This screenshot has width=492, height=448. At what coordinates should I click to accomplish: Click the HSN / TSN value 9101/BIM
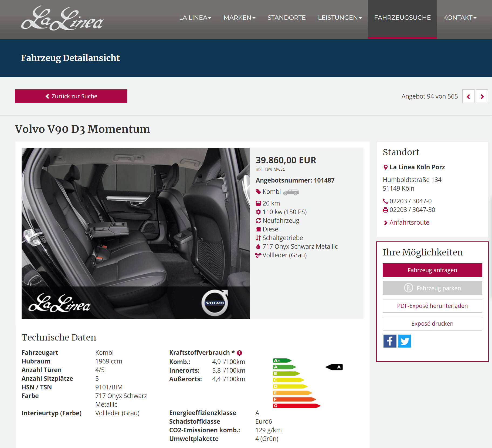click(109, 387)
